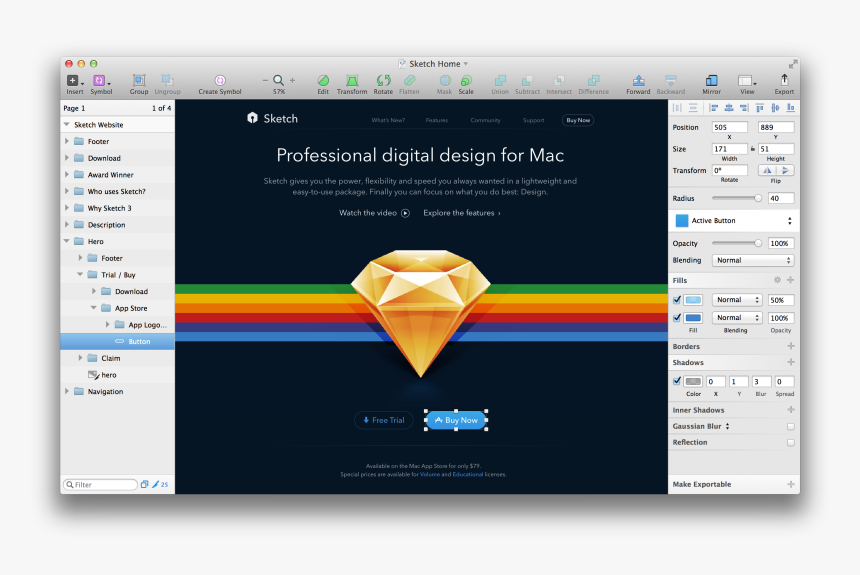Screen dimensions: 860x575
Task: Adjust the Opacity slider
Action: [x=737, y=243]
